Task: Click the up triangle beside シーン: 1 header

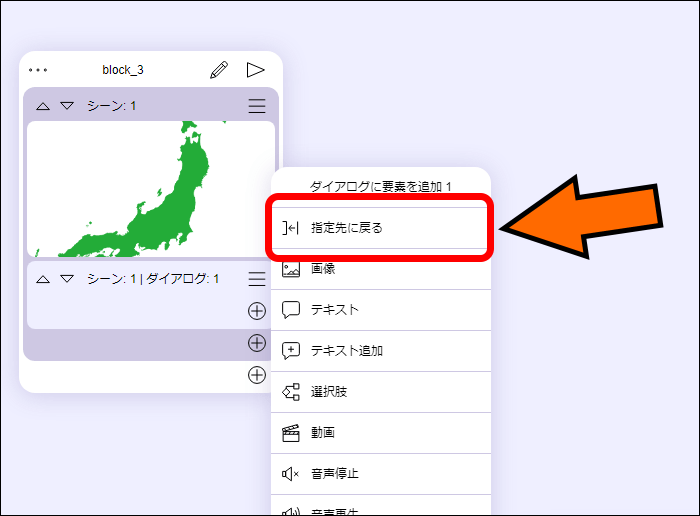Action: click(43, 106)
